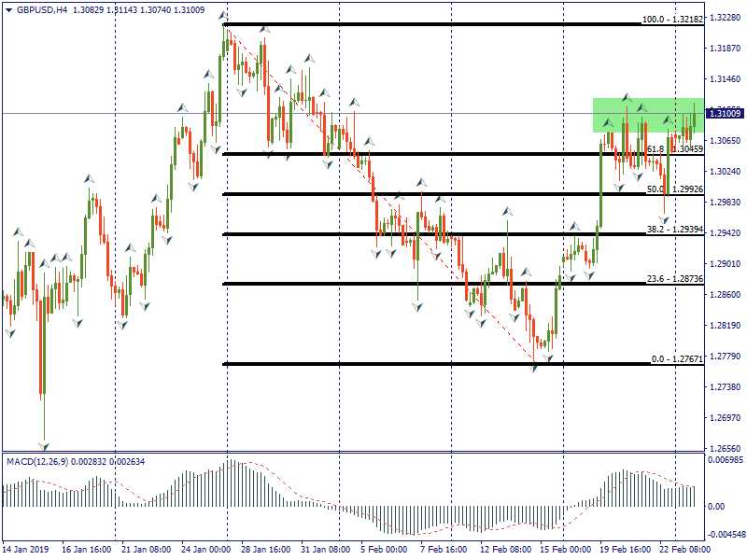The width and height of the screenshot is (747, 560).
Task: Click the down fractal arrow at the 1.27671 swing low
Action: click(534, 368)
